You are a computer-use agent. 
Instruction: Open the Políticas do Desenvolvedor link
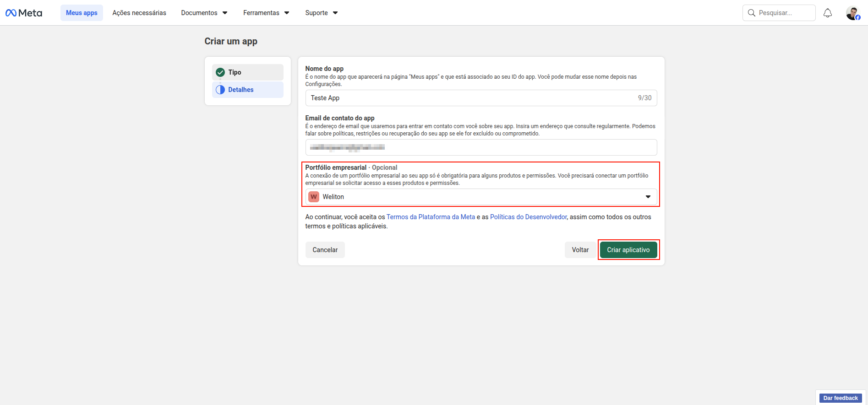[x=528, y=217]
